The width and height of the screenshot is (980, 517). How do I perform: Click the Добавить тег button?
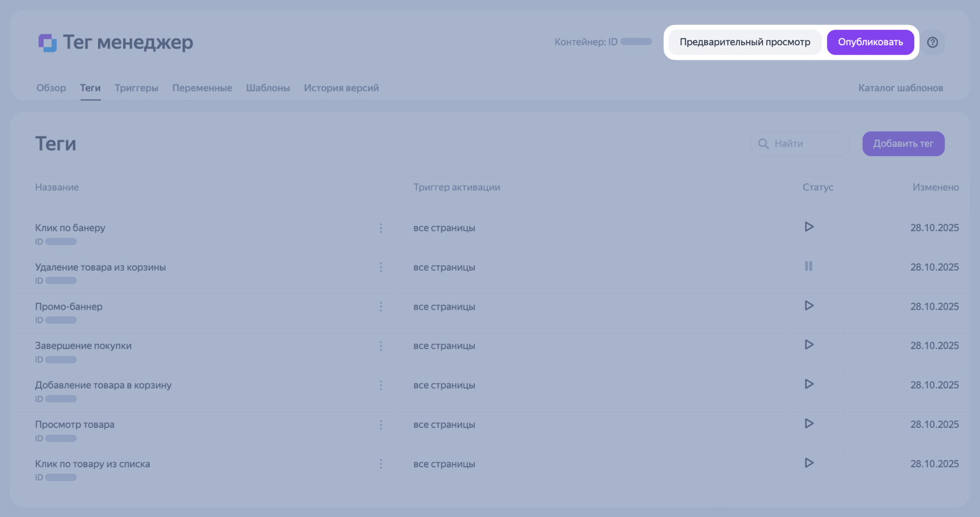(x=903, y=144)
